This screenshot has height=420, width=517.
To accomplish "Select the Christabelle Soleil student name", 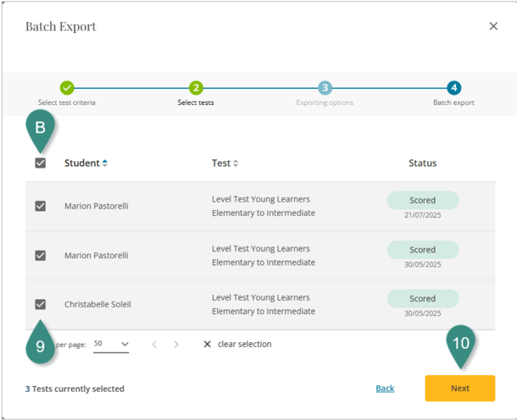I will click(x=97, y=304).
